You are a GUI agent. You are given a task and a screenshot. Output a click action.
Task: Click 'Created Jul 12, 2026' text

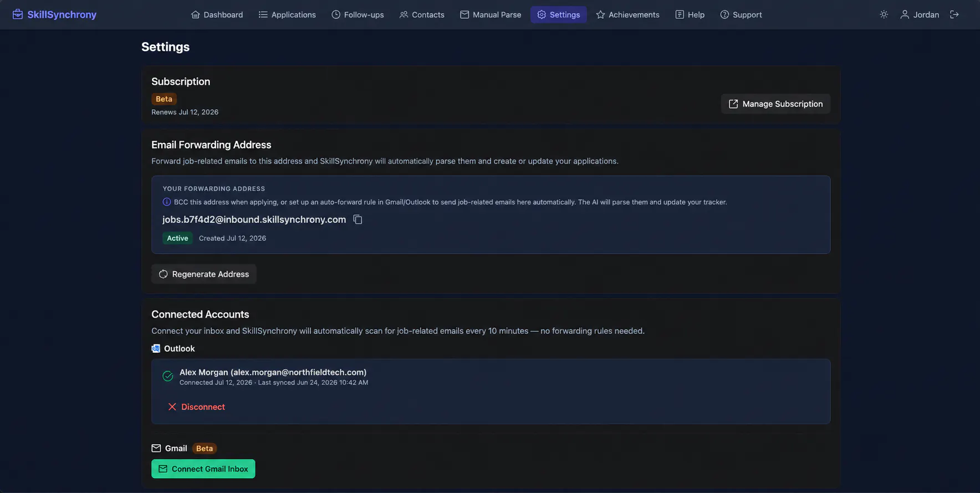232,238
